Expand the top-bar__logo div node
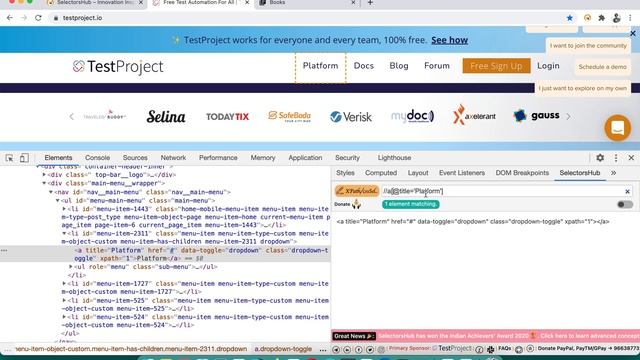Image resolution: width=640 pixels, height=360 pixels. coord(44,175)
